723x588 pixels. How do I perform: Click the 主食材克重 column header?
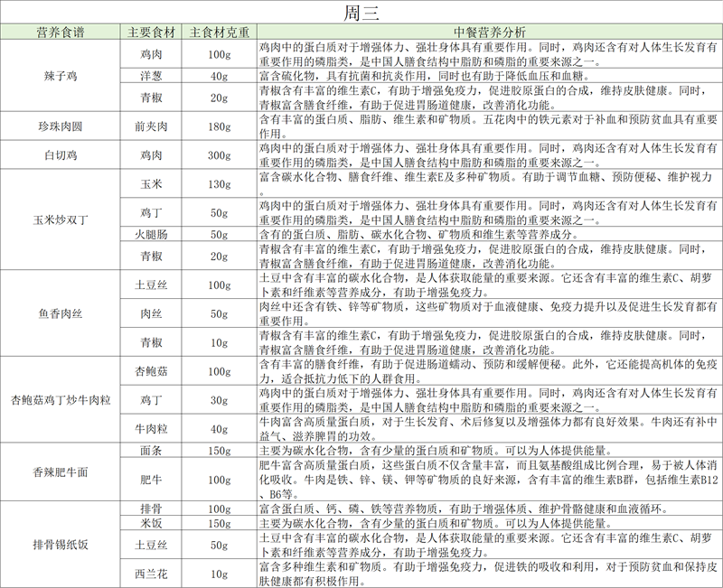(218, 33)
